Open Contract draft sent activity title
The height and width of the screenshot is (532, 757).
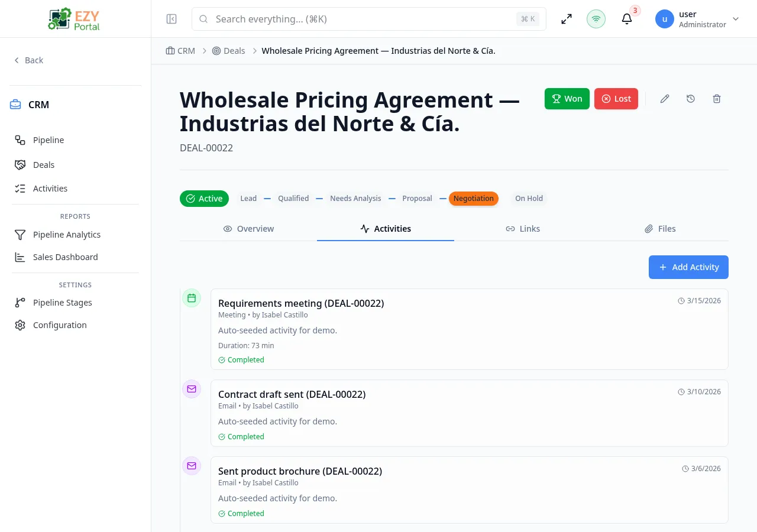(292, 394)
